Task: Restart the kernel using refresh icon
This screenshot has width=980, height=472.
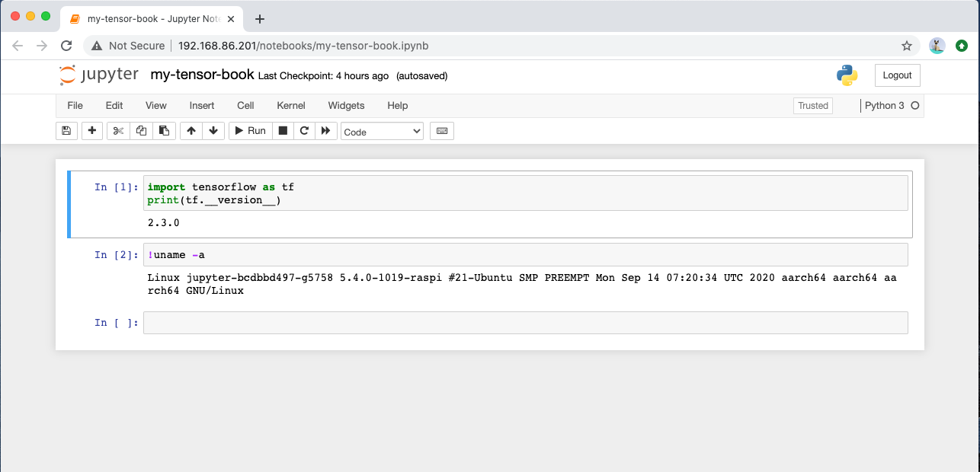Action: click(x=303, y=130)
